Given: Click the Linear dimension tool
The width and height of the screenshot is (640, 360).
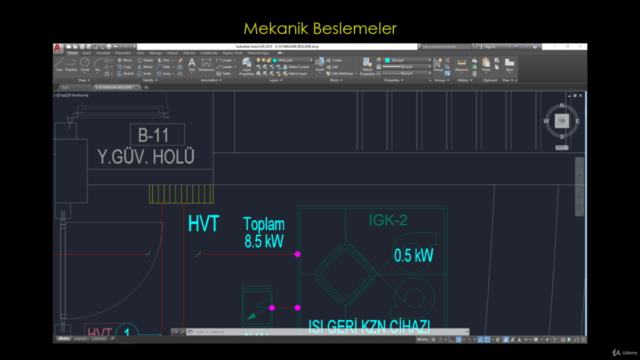Looking at the screenshot, I should [x=224, y=60].
